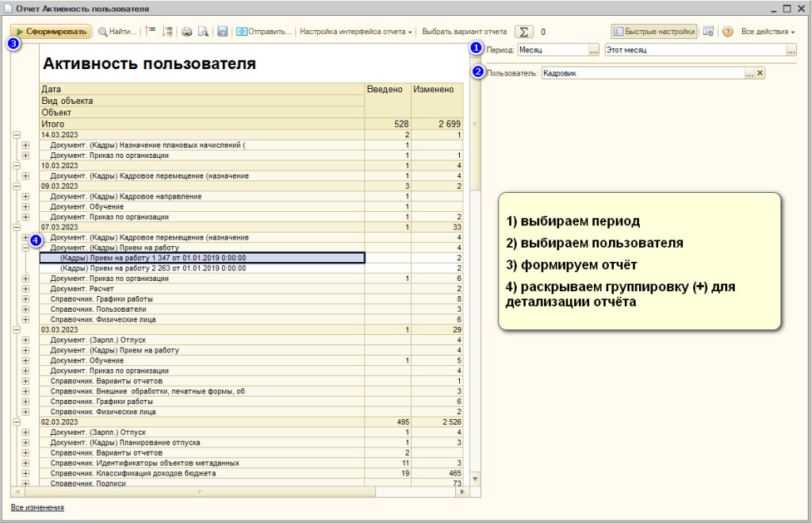The width and height of the screenshot is (812, 523).
Task: Open print preview with magnifier page icon
Action: [x=203, y=32]
